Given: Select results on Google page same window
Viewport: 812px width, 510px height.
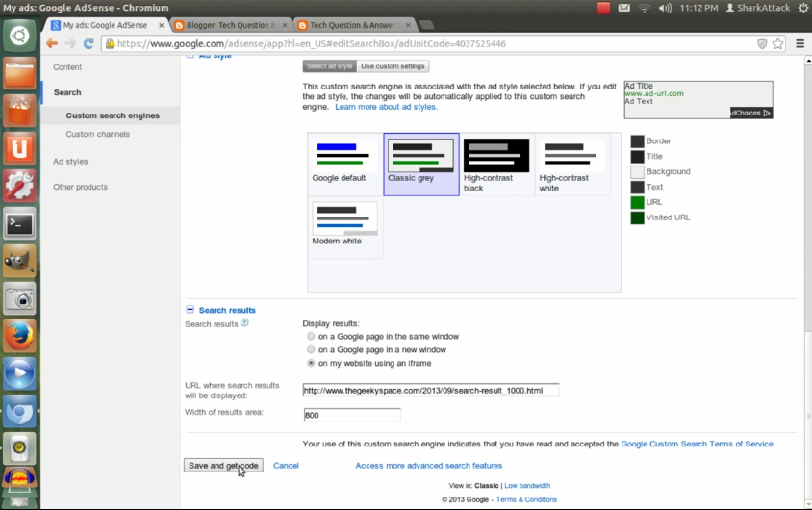Looking at the screenshot, I should point(311,336).
